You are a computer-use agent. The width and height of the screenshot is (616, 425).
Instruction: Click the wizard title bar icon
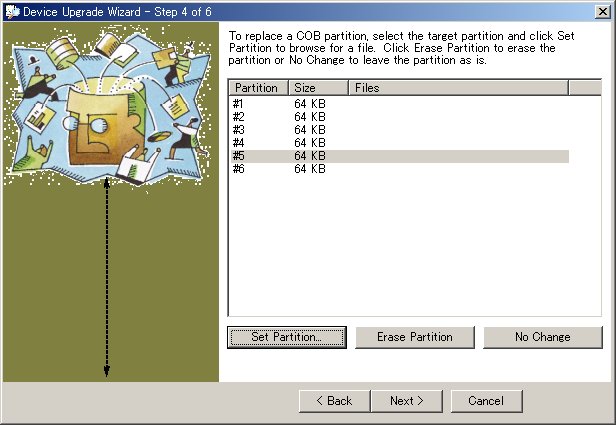(13, 12)
